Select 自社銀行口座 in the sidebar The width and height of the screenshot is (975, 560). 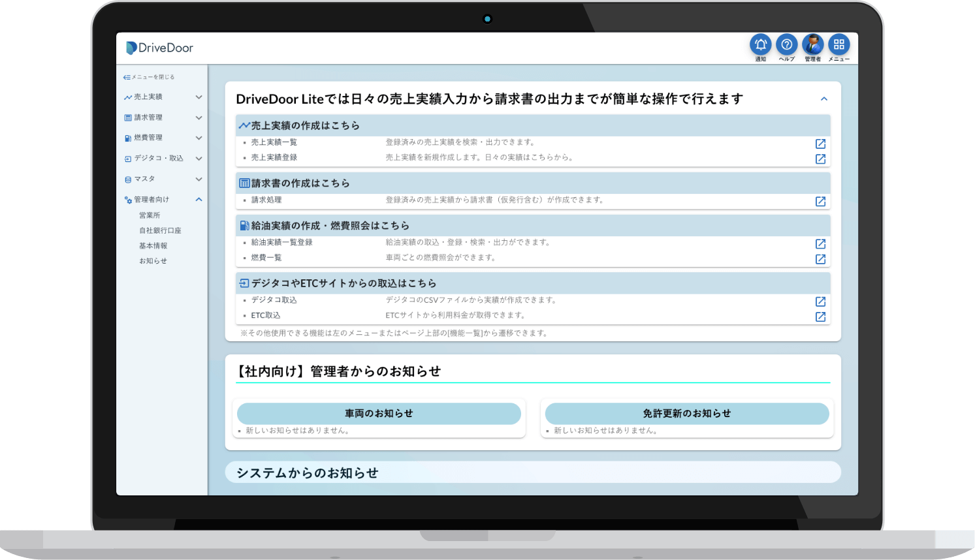click(x=160, y=230)
